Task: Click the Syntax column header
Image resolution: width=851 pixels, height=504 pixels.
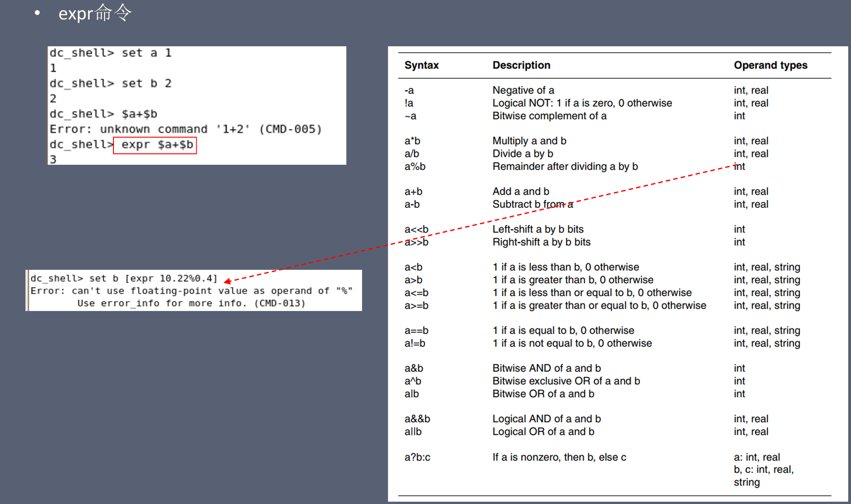Action: [x=421, y=65]
